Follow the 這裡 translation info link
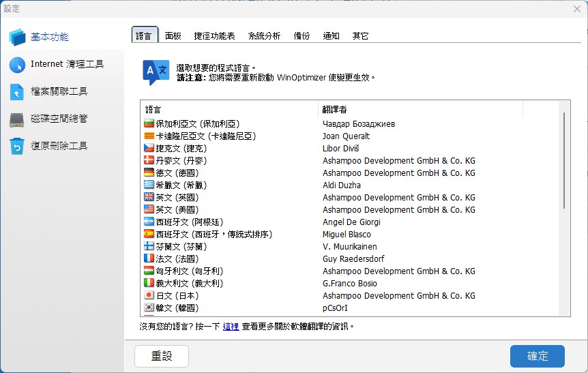588x373 pixels. coord(231,327)
